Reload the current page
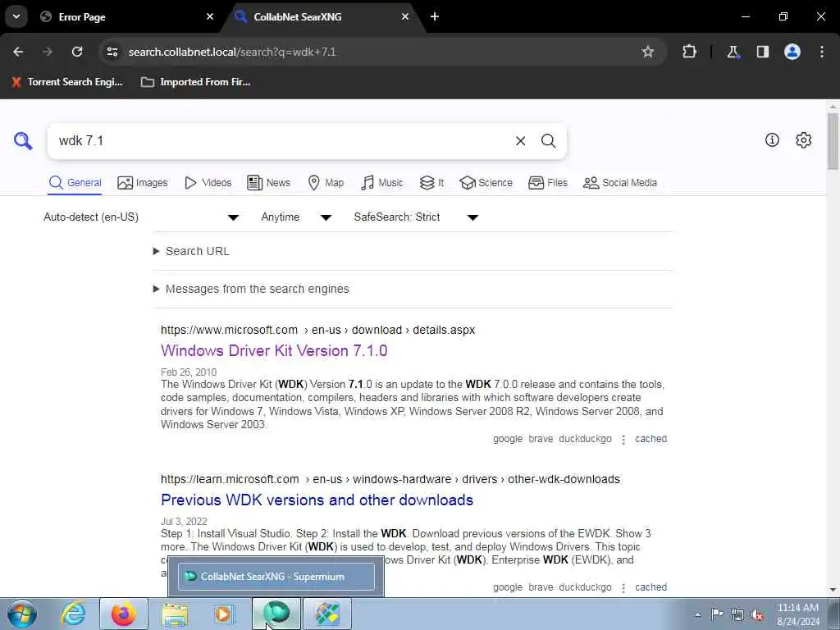Image resolution: width=840 pixels, height=630 pixels. tap(77, 52)
